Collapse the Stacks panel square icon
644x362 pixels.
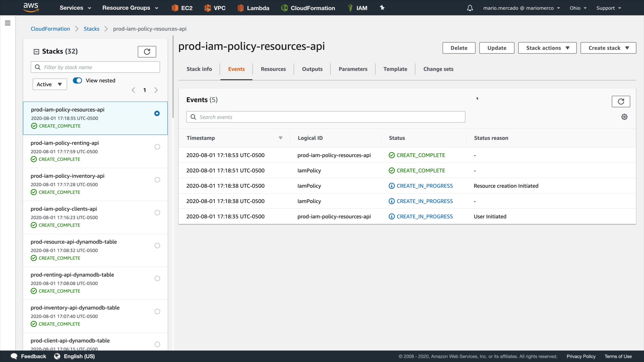point(36,52)
